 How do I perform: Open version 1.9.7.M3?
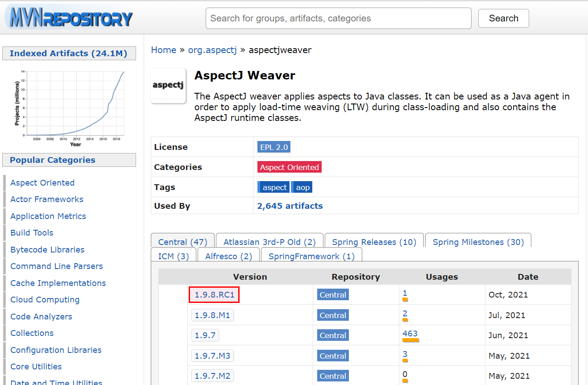[x=212, y=356]
